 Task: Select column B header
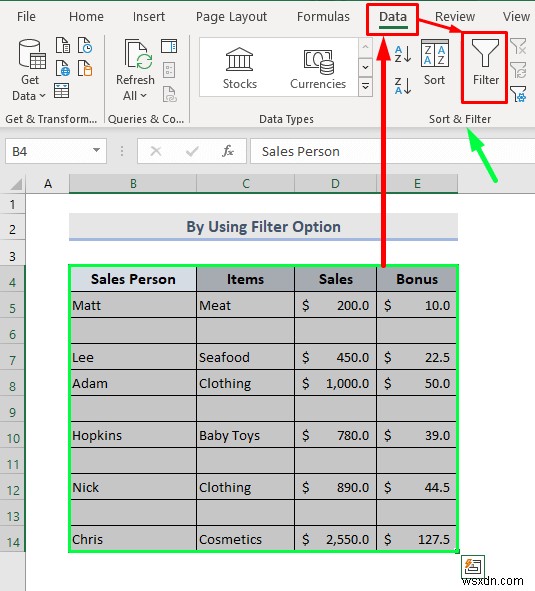point(133,184)
